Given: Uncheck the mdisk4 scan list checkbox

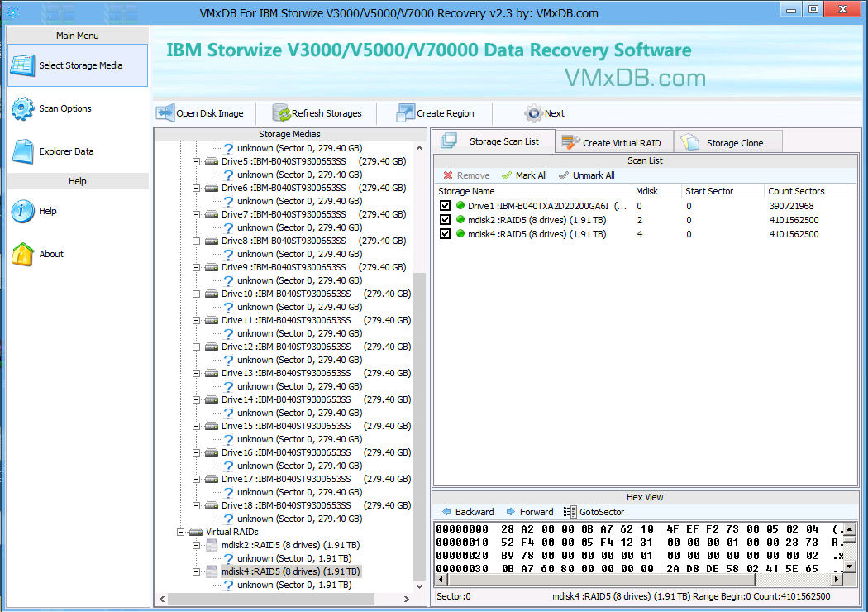Looking at the screenshot, I should pyautogui.click(x=445, y=234).
